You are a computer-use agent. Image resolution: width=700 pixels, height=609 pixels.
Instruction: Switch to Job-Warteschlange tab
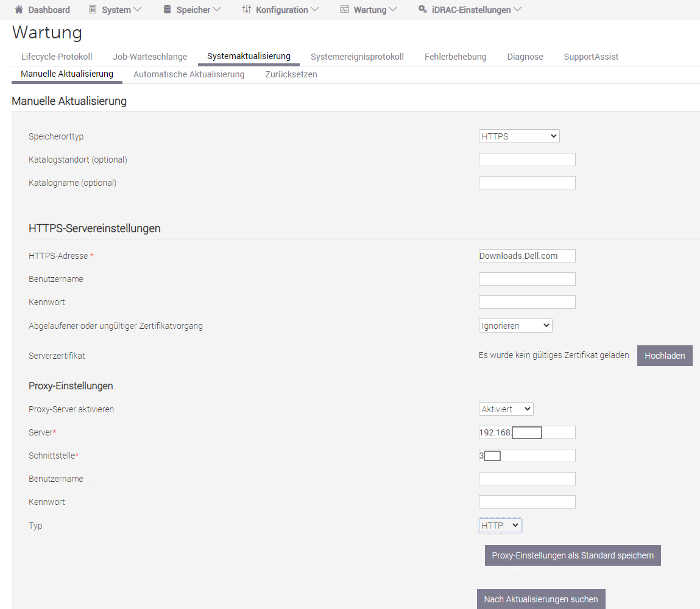click(x=150, y=57)
